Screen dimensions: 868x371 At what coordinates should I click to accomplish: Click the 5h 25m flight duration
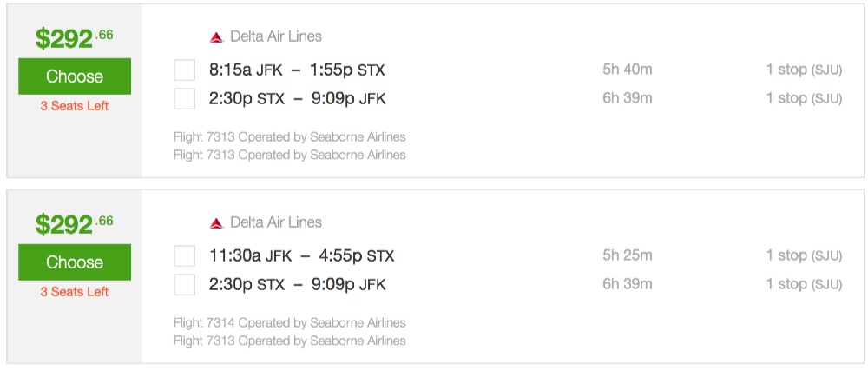pyautogui.click(x=627, y=255)
